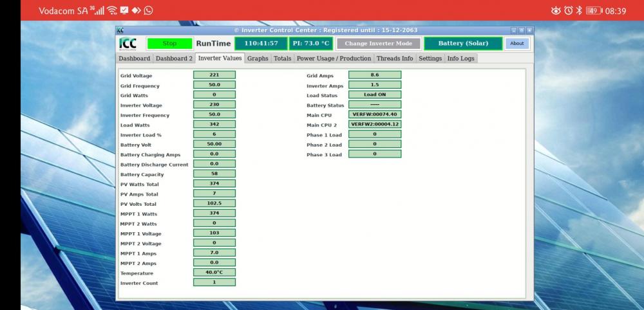Click the MPPT 1 Watts value

click(214, 214)
